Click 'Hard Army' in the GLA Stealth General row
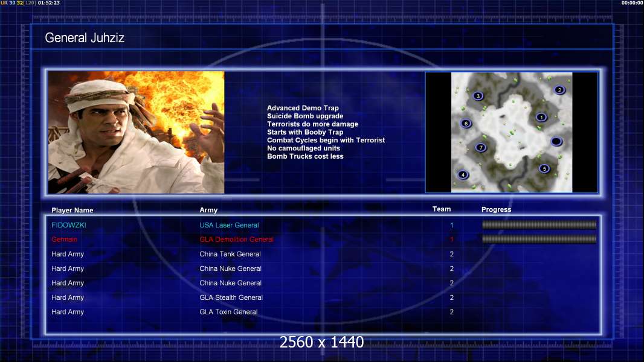This screenshot has width=644, height=362. pos(68,297)
